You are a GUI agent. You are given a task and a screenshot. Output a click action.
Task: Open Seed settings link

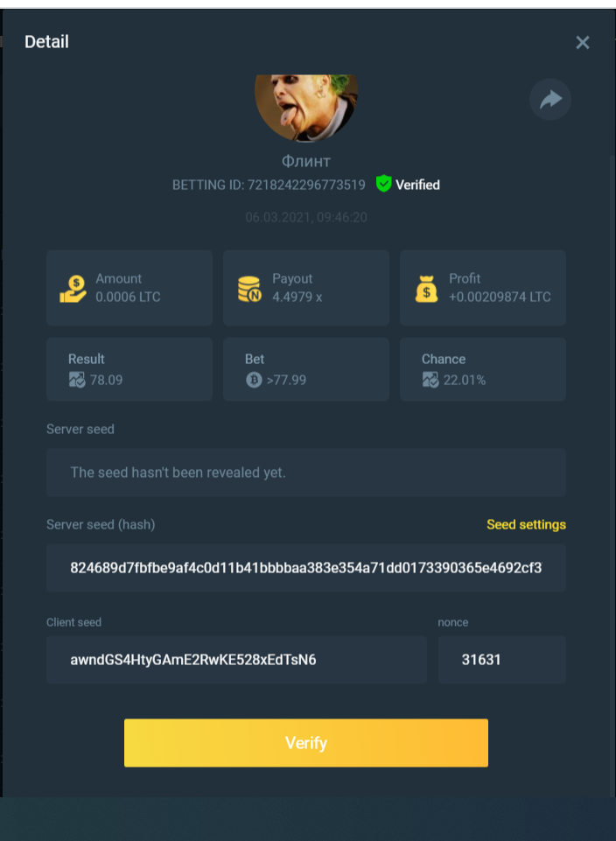click(x=526, y=524)
